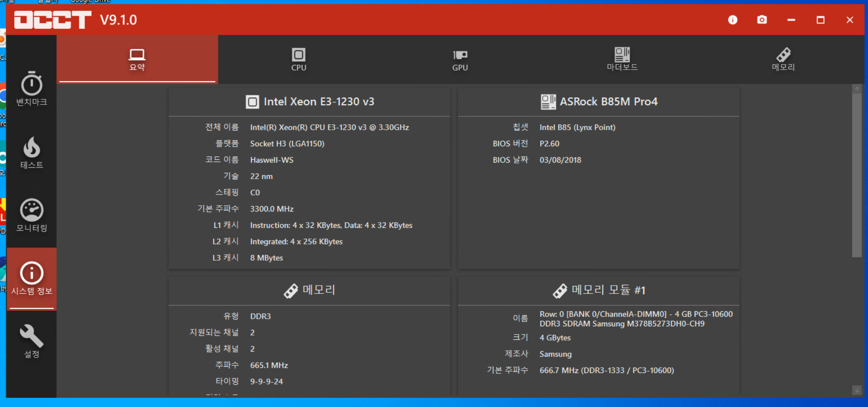Click the RAM icon beside 메모리 모듈 #1
Viewport: 868px width, 407px height.
coord(560,291)
